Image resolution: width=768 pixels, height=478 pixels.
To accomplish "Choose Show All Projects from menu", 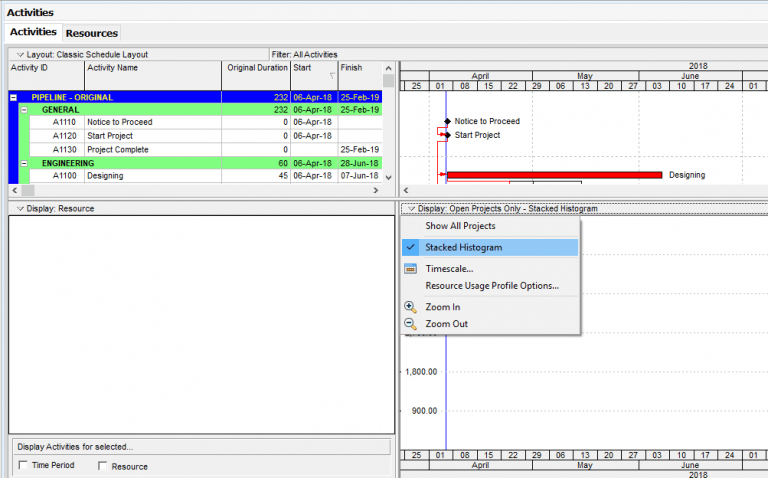I will (x=459, y=226).
